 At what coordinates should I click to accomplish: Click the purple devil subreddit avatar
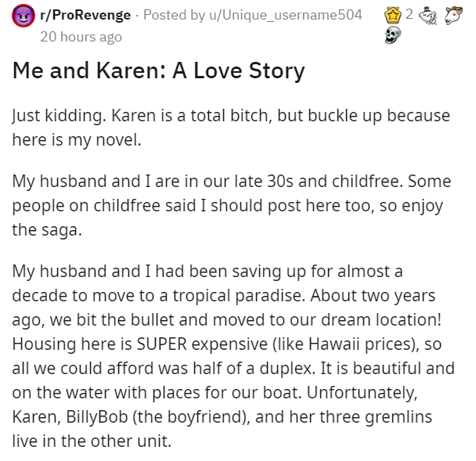23,16
